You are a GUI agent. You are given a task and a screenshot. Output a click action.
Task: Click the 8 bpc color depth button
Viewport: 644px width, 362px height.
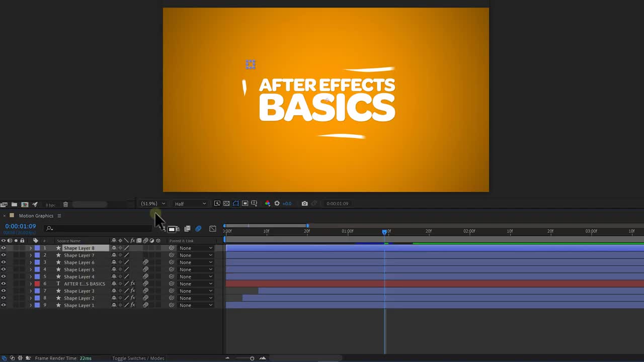point(50,205)
